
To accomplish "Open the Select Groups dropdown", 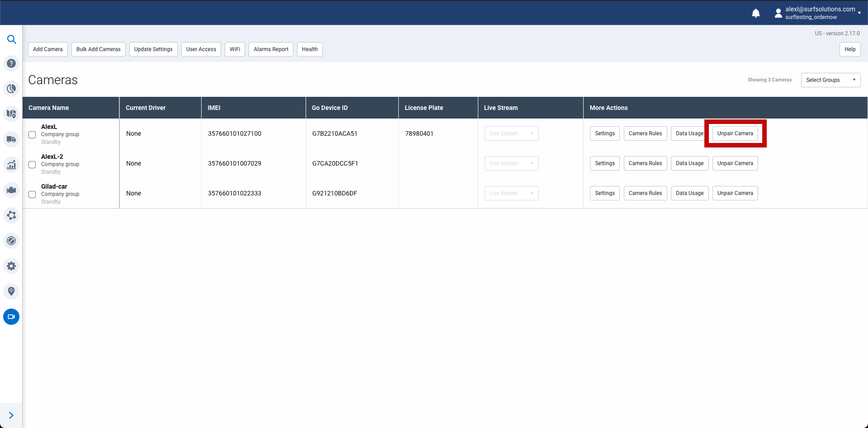I will (830, 80).
